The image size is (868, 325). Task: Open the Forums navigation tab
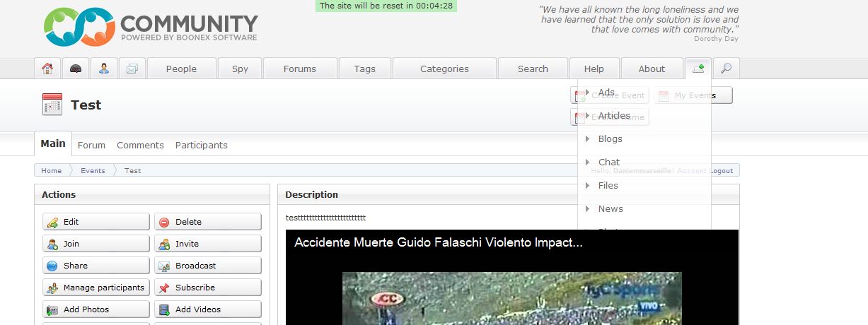tap(300, 69)
